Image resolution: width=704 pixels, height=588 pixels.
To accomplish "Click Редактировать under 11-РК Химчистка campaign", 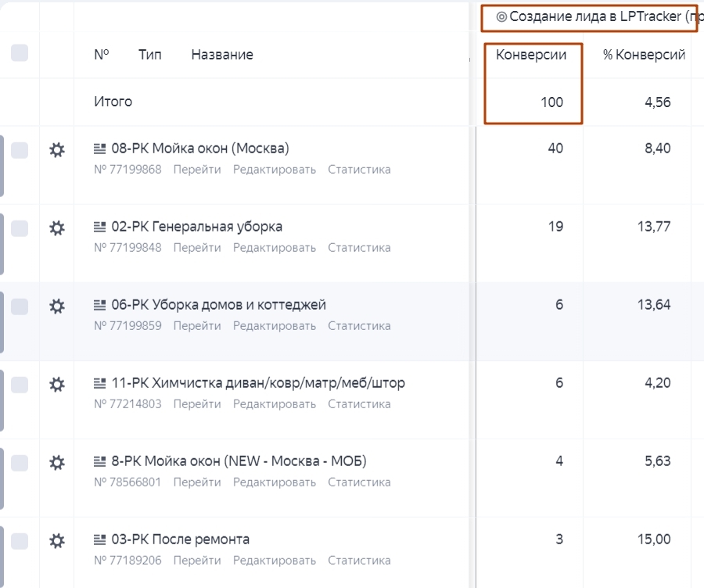I will pos(275,404).
